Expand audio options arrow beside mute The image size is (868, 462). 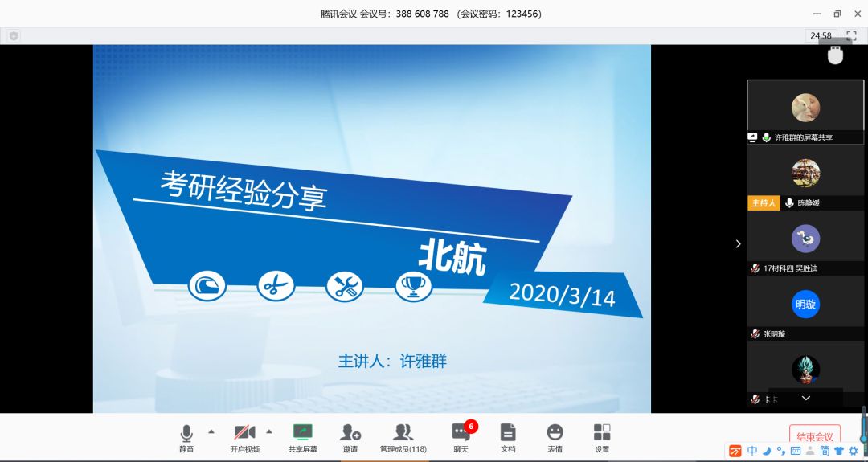211,431
